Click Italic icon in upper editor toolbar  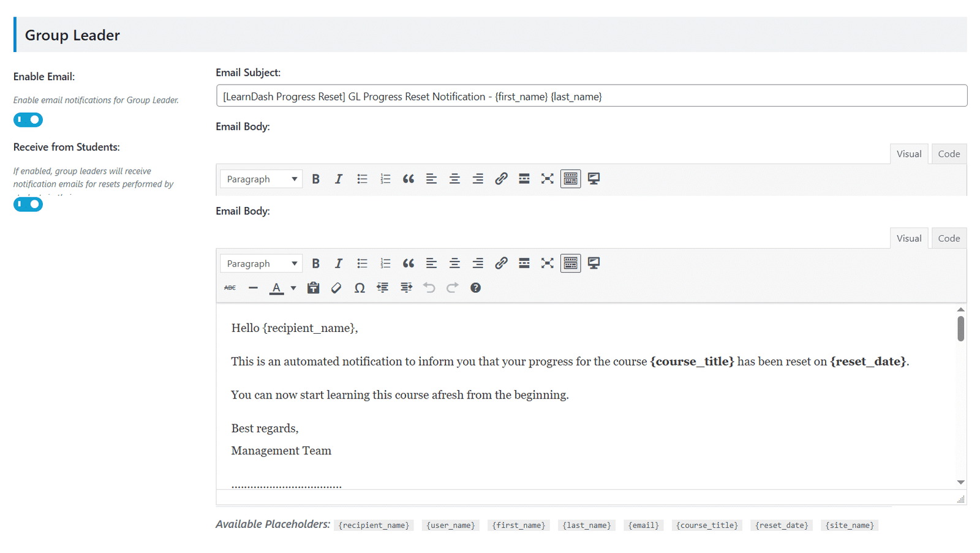pos(338,179)
